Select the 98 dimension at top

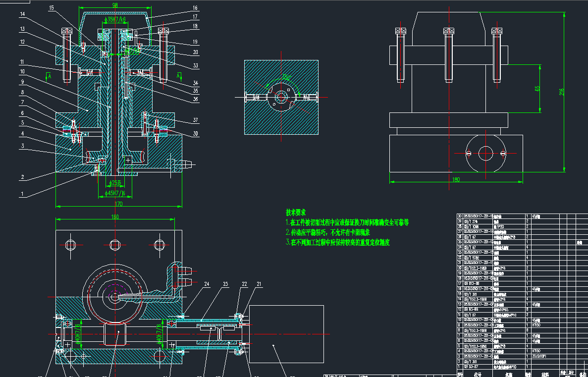coord(115,5)
